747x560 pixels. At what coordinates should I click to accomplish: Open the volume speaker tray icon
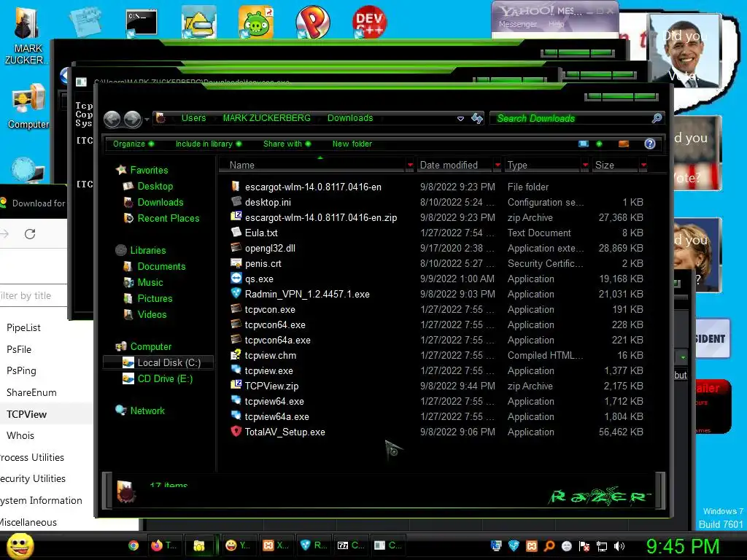[619, 546]
